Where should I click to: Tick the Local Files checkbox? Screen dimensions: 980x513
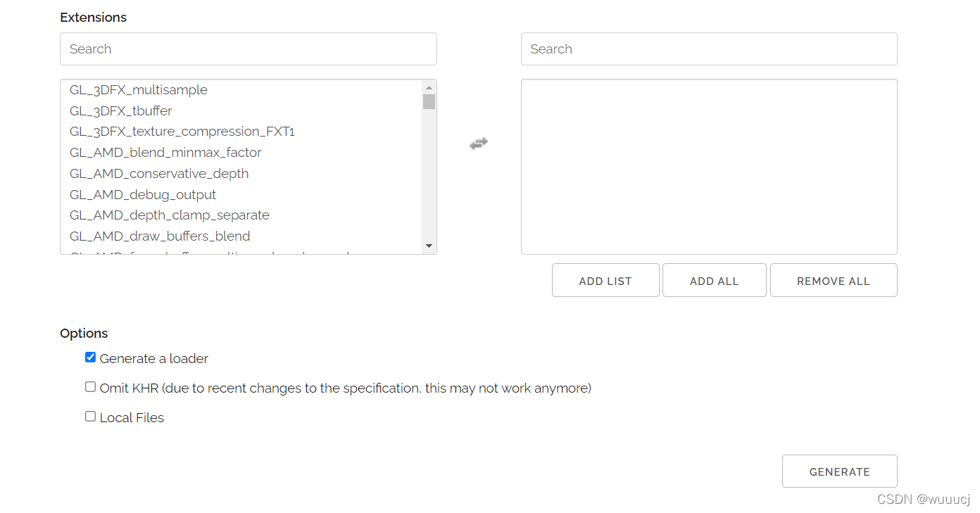[x=90, y=417]
